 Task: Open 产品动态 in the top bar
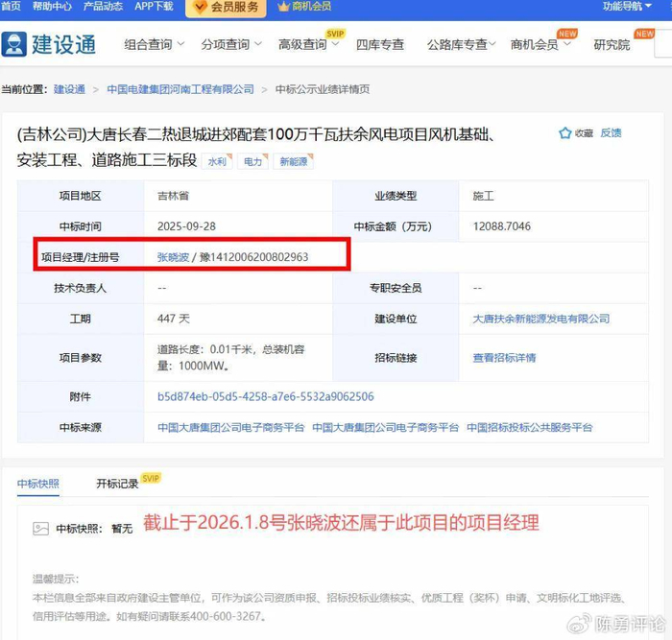coord(103,6)
